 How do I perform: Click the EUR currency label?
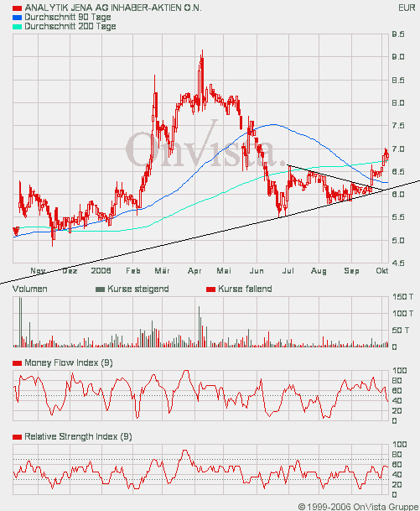tap(407, 8)
